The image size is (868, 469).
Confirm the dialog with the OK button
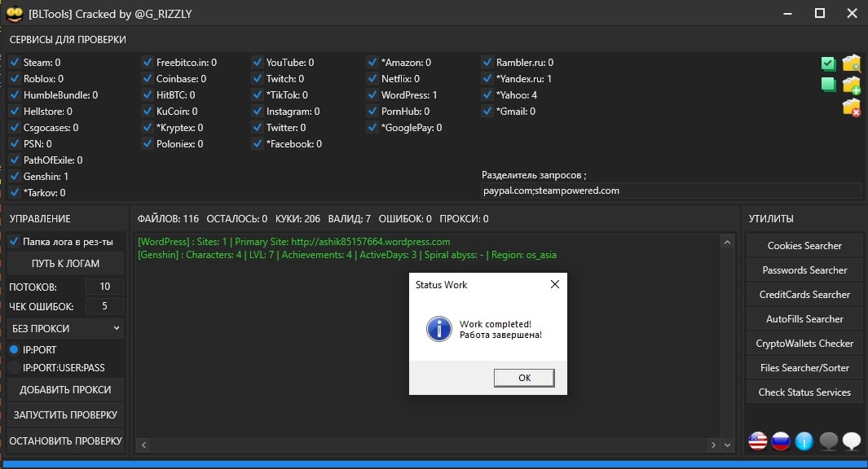524,378
